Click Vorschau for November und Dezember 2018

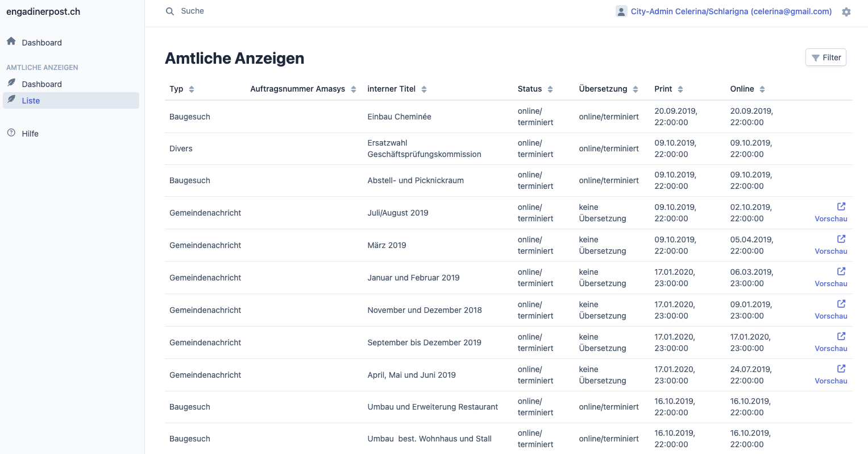tap(830, 316)
